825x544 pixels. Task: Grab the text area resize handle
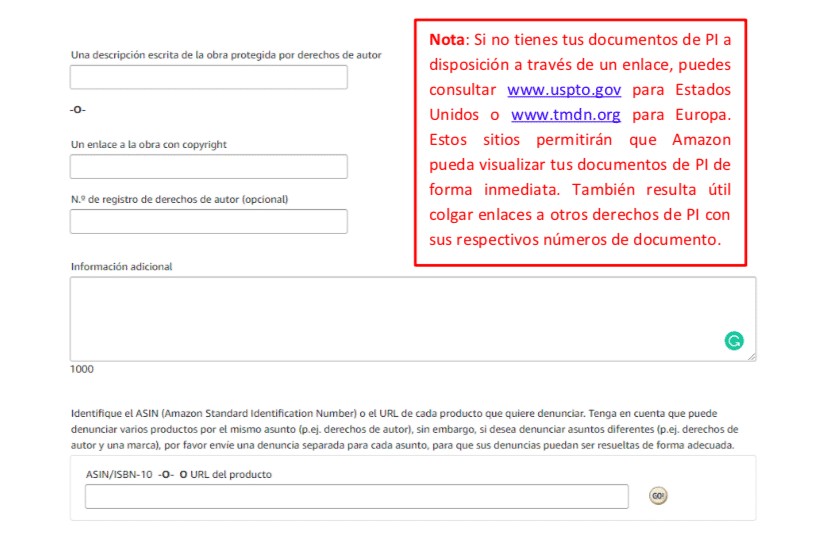click(x=751, y=357)
